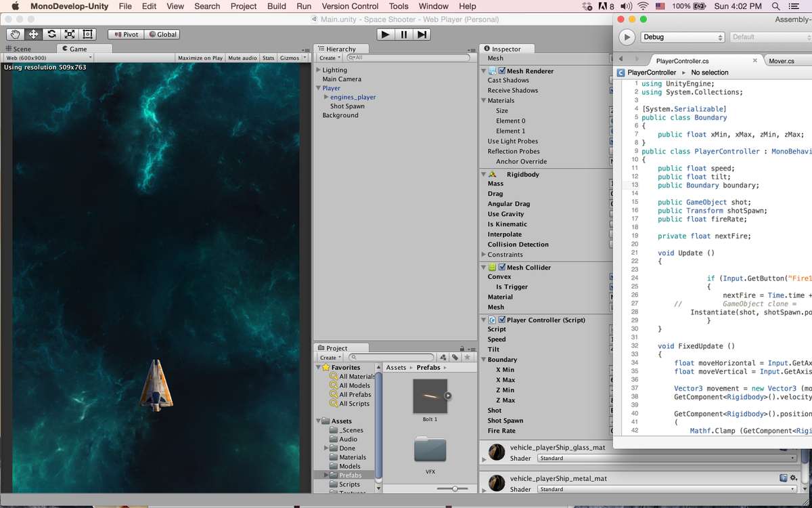
Task: Collapse the Player object in Hierarchy
Action: pyautogui.click(x=319, y=88)
